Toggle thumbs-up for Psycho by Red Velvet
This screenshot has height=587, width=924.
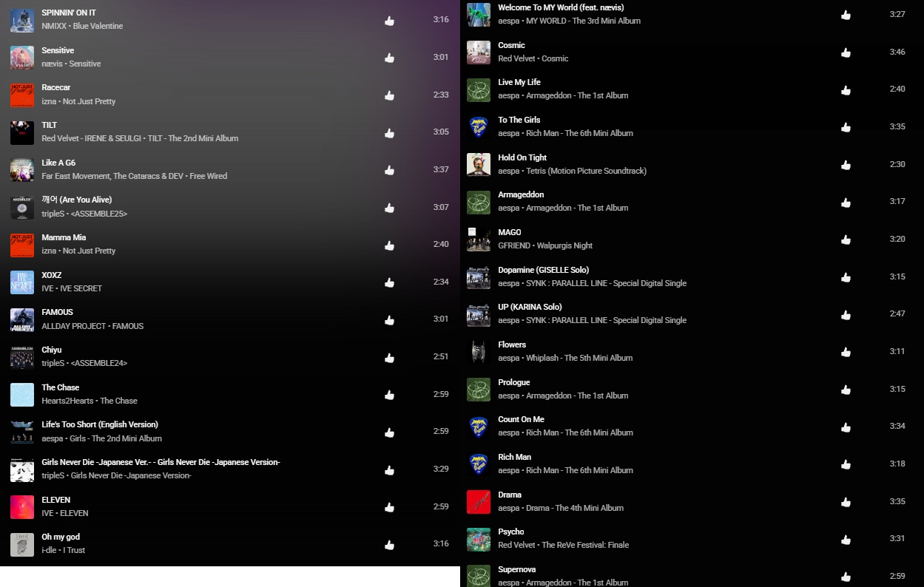[846, 540]
